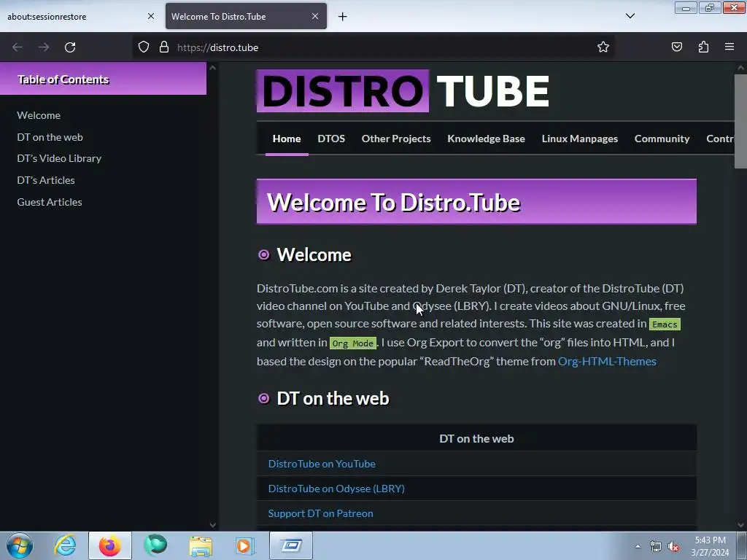
Task: Click the Table of Contents header
Action: tap(103, 79)
